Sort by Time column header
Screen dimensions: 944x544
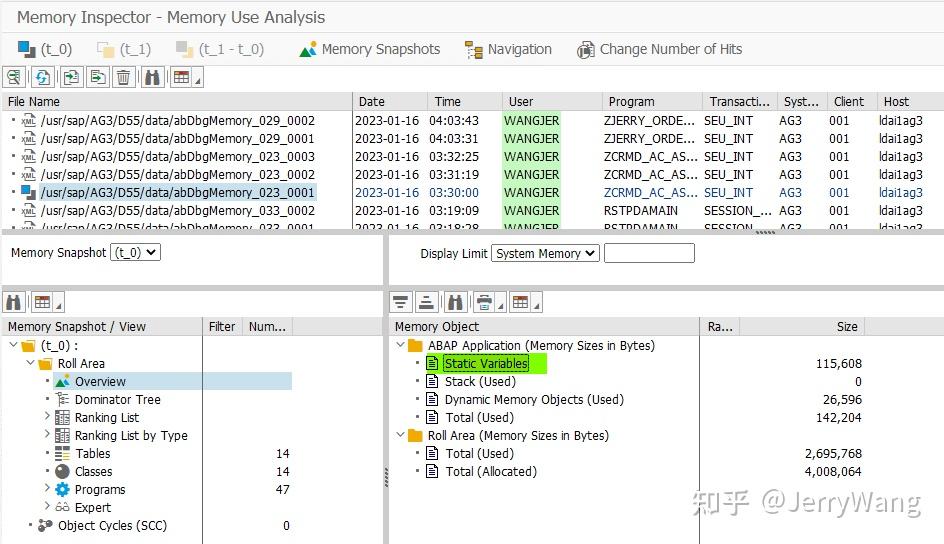tap(465, 102)
